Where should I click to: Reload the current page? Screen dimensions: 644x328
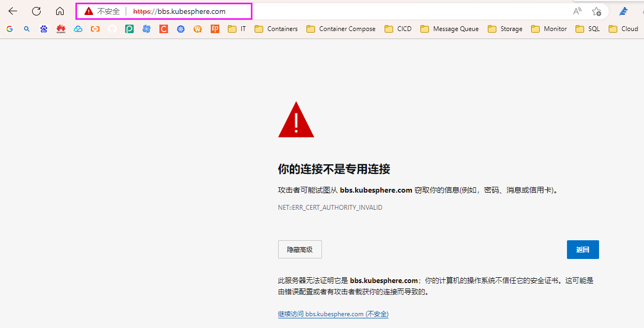pyautogui.click(x=36, y=11)
